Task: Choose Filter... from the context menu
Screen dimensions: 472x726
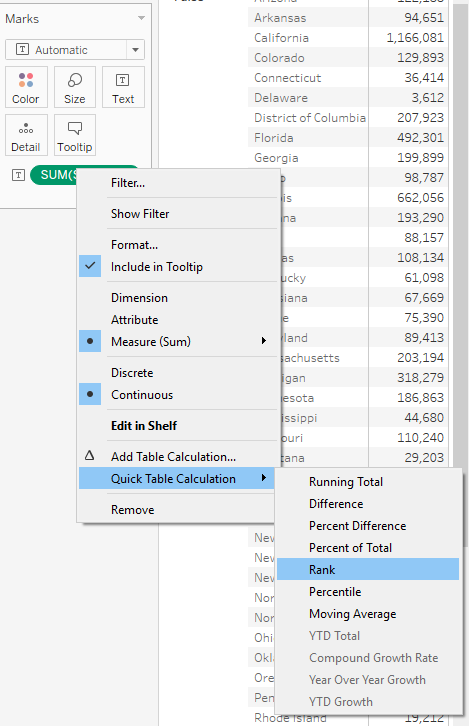Action: [128, 183]
